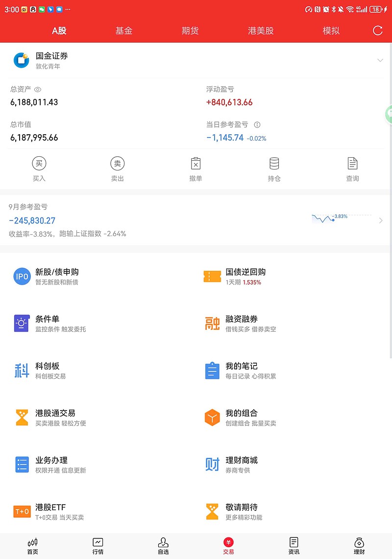
Task: Open the 撤单 cancel order icon
Action: pos(196,164)
